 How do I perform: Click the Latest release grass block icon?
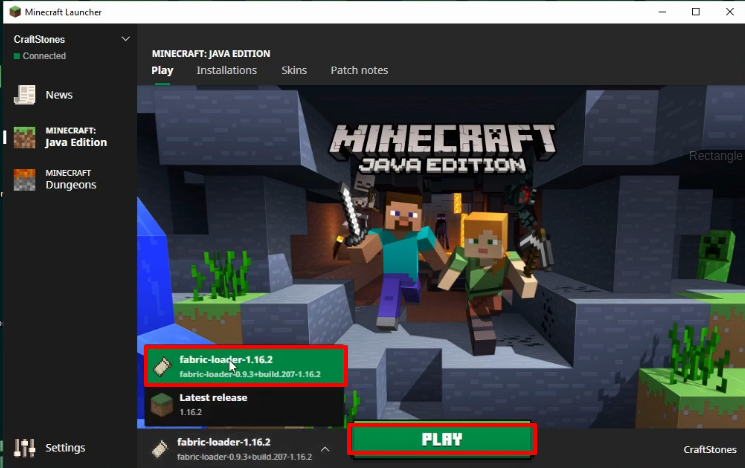pos(162,405)
